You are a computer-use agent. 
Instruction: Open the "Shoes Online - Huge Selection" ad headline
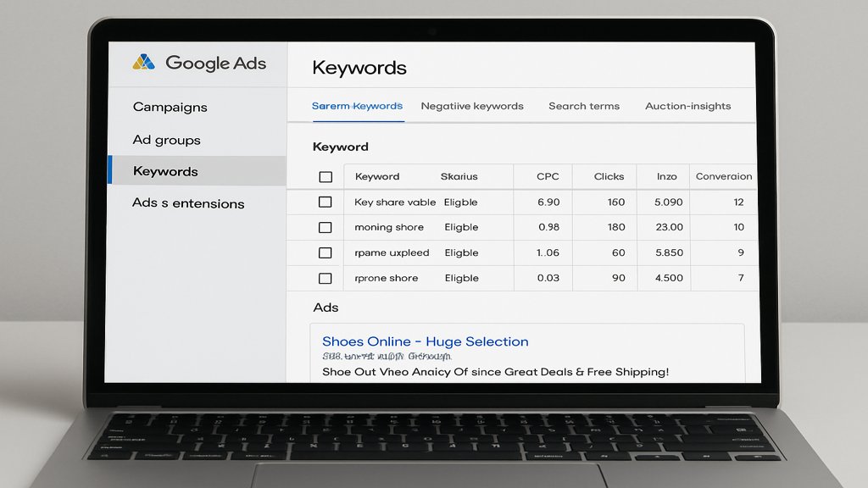click(x=425, y=341)
